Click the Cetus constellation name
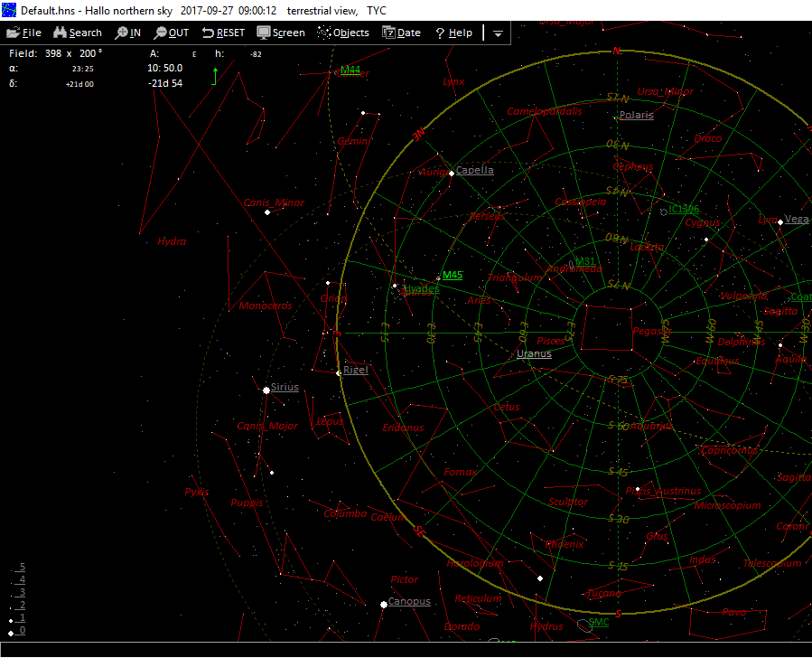The image size is (812, 658). [506, 408]
